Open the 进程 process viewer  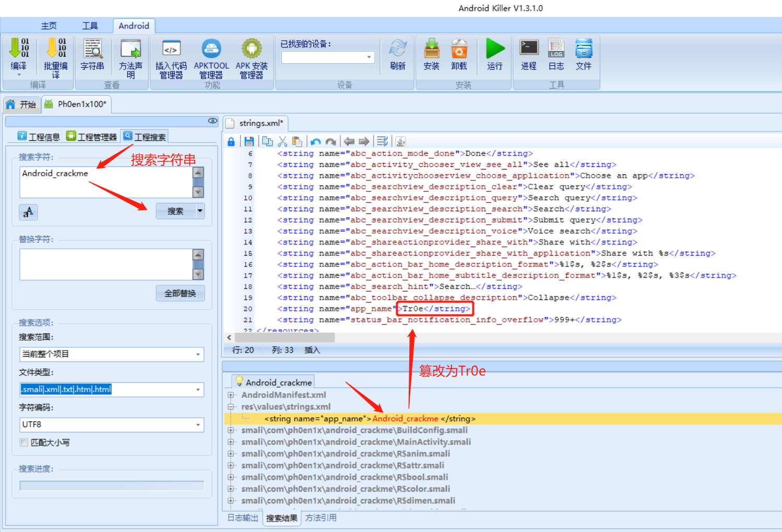point(529,54)
